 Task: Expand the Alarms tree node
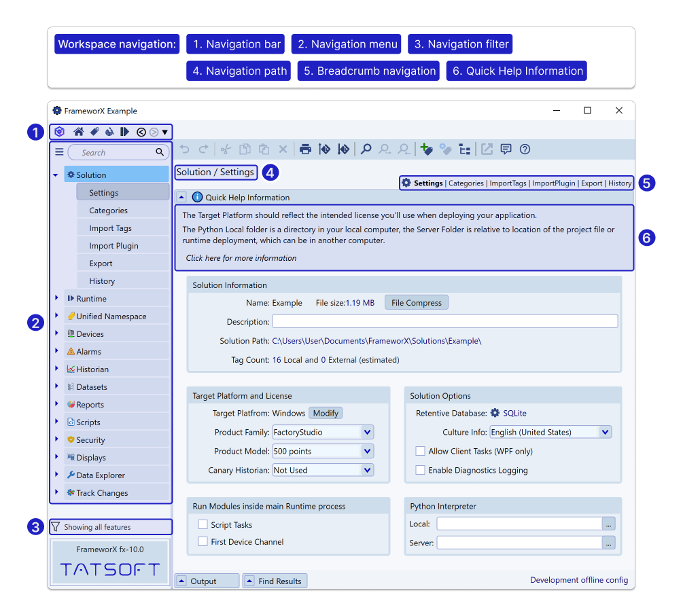pos(56,351)
